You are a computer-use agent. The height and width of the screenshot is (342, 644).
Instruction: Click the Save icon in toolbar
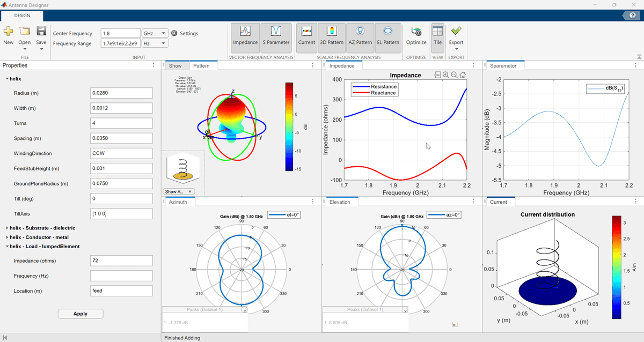[x=41, y=32]
